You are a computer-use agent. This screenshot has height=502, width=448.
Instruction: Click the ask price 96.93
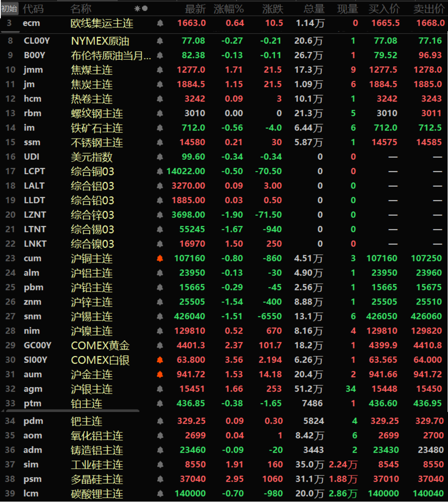(430, 55)
